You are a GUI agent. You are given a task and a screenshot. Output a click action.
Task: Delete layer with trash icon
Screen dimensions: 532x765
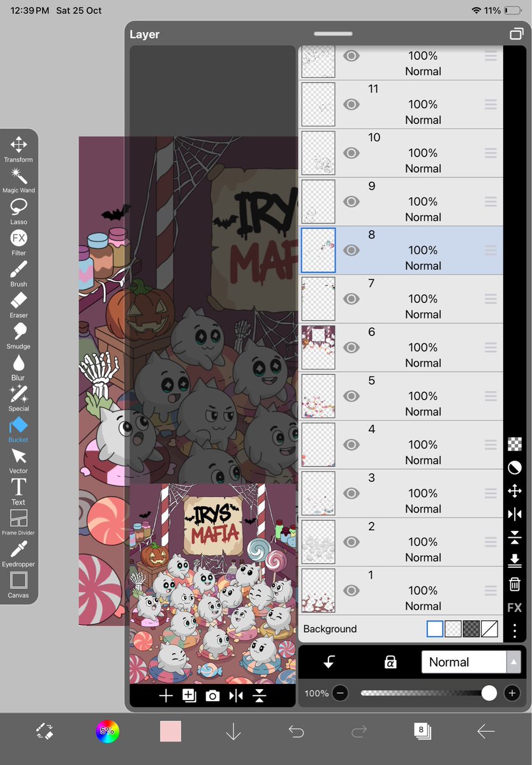coord(514,584)
